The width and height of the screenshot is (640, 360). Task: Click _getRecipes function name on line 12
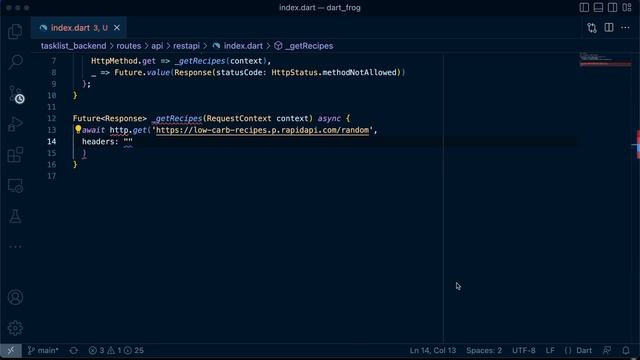pos(177,118)
